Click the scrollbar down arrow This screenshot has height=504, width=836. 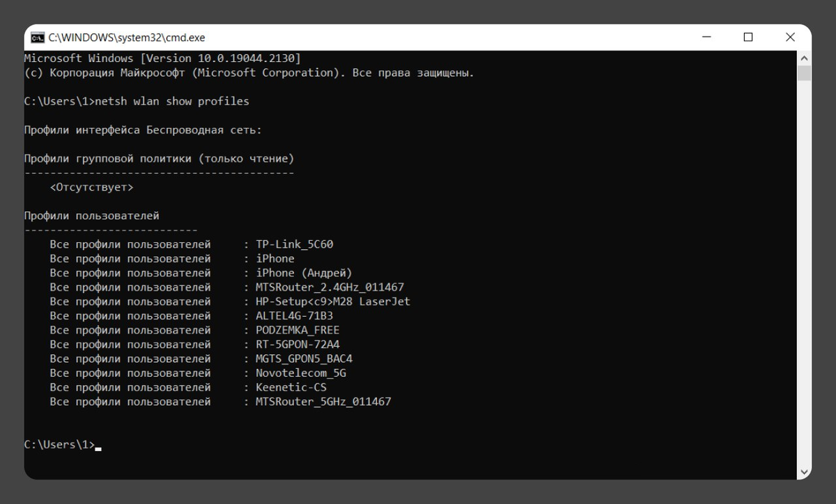point(804,471)
